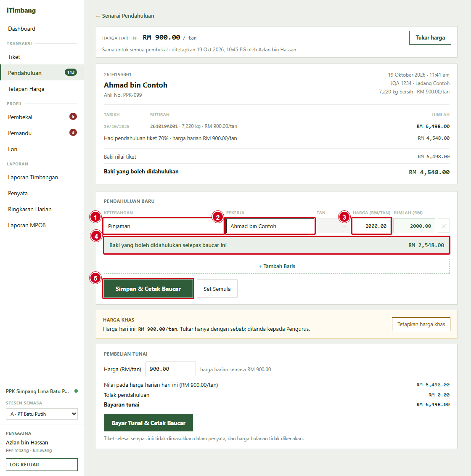Click the name Ahmad bin Contoh heading
Screen dimensions: 471x476
click(135, 85)
